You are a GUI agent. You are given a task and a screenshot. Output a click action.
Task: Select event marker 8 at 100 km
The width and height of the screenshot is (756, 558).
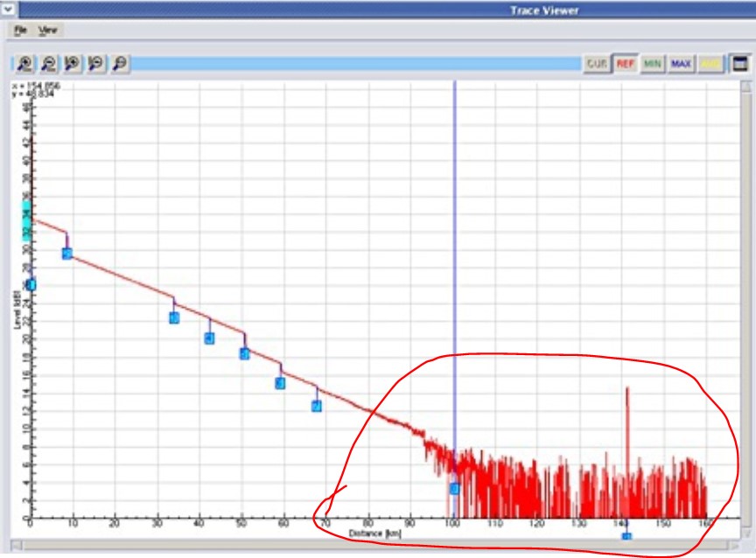click(x=455, y=489)
